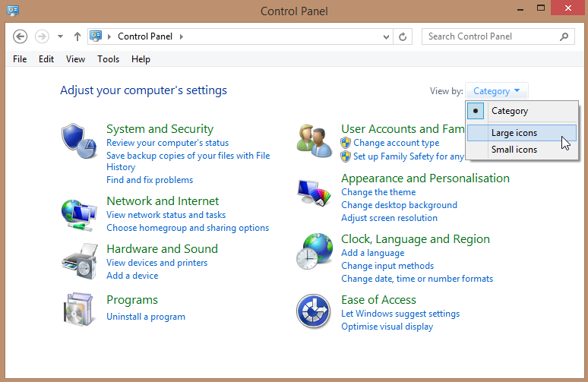Choose Large icons view
Screen dimensions: 588x382
tap(522, 133)
